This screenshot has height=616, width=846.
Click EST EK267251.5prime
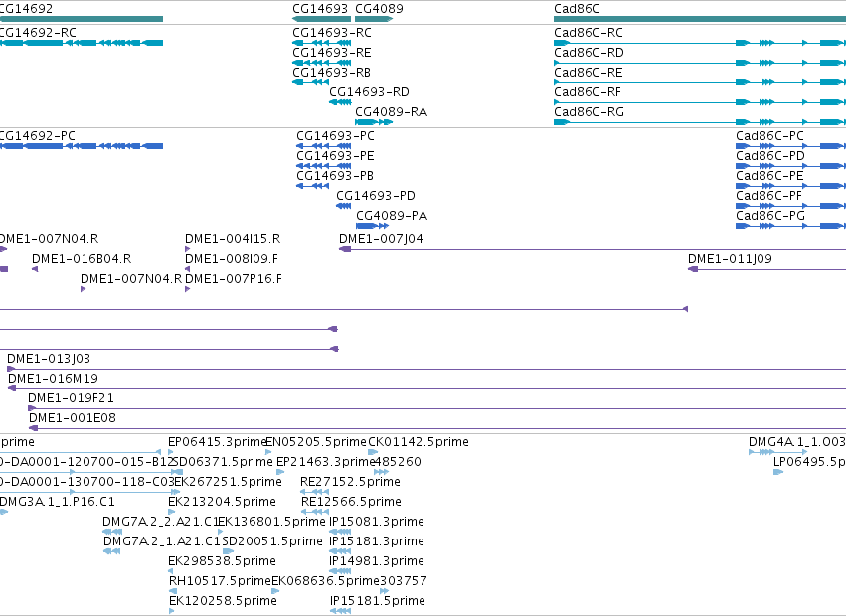(x=175, y=492)
